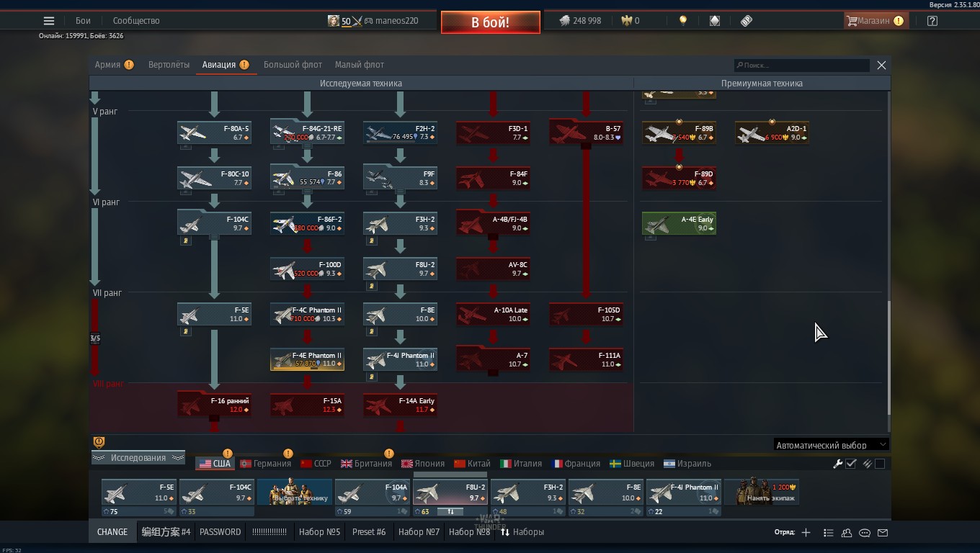Select the F-80A-5 aircraft in the tree
This screenshot has height=553, width=980.
click(214, 132)
